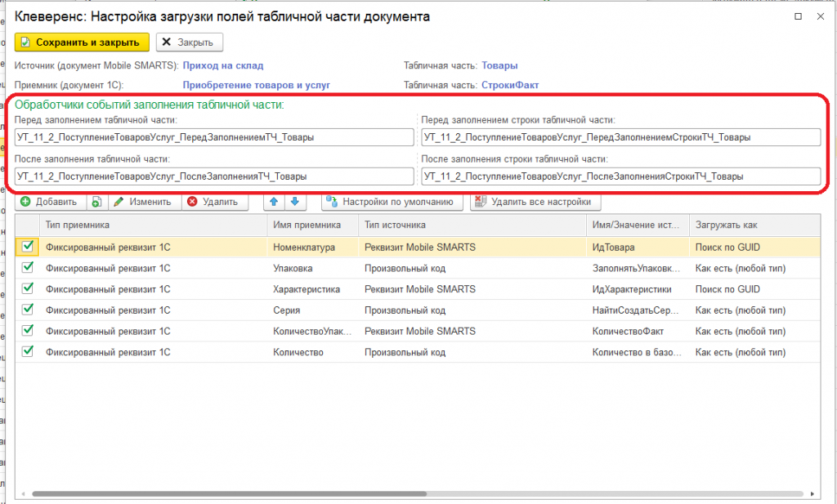Sort by the Загружать как column header
837x504 pixels.
coord(754,225)
